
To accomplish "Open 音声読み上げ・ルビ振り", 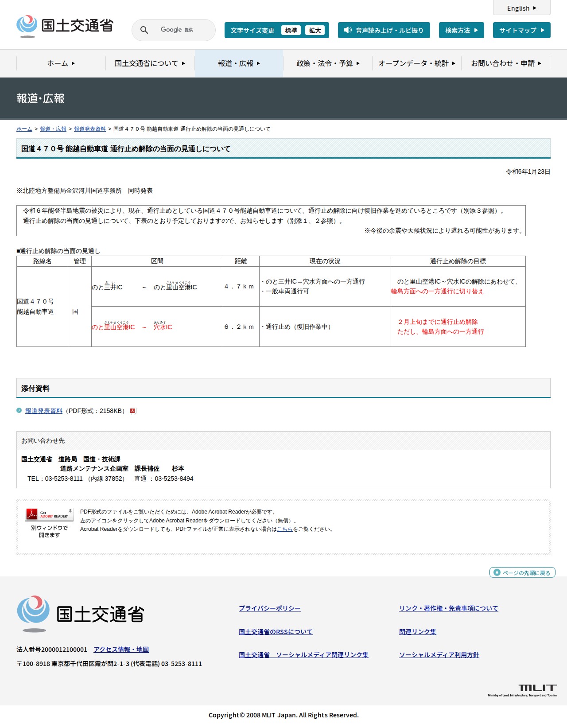I will click(x=384, y=30).
